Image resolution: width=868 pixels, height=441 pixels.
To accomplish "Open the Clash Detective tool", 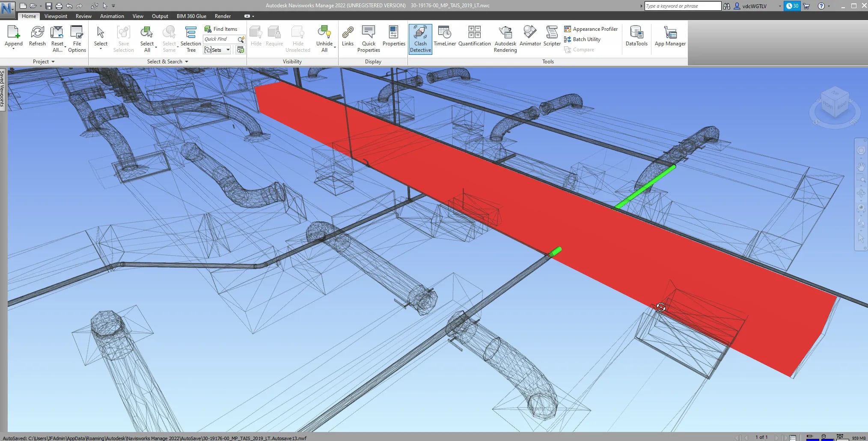I will pyautogui.click(x=420, y=39).
